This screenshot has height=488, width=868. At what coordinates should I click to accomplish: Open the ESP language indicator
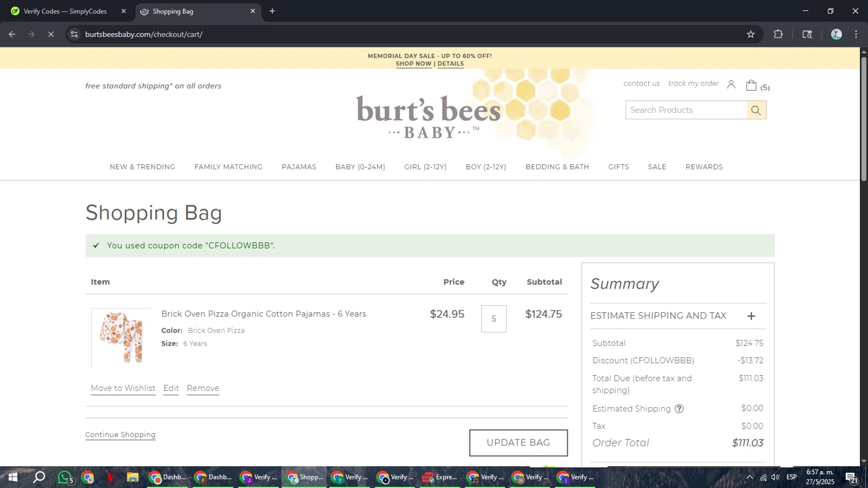792,478
